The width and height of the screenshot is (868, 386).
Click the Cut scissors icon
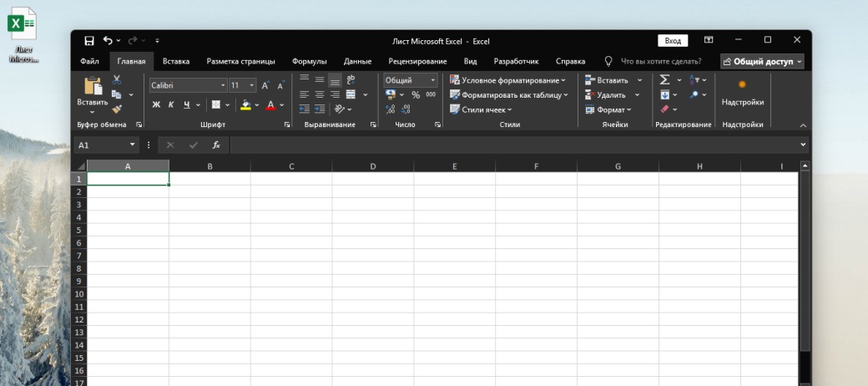(x=117, y=80)
